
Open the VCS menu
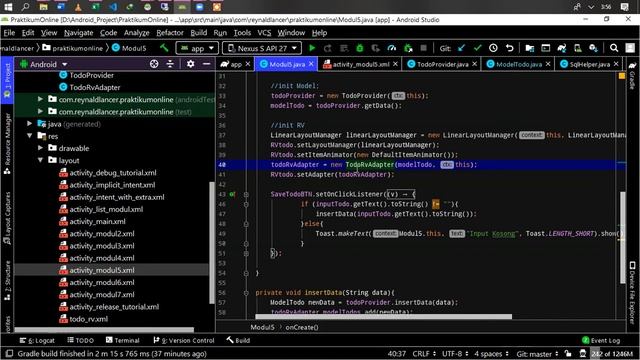[x=264, y=33]
